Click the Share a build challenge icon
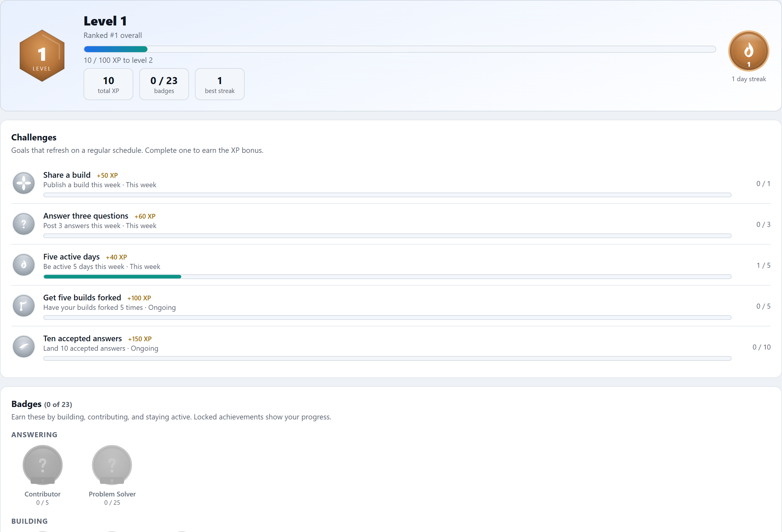This screenshot has height=532, width=782. pos(24,183)
